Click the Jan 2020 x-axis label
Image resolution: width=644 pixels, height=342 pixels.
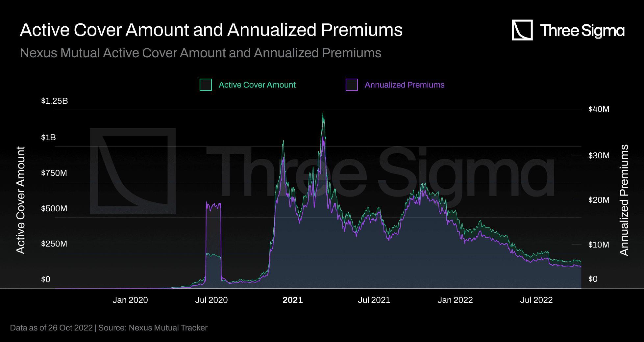(x=130, y=300)
